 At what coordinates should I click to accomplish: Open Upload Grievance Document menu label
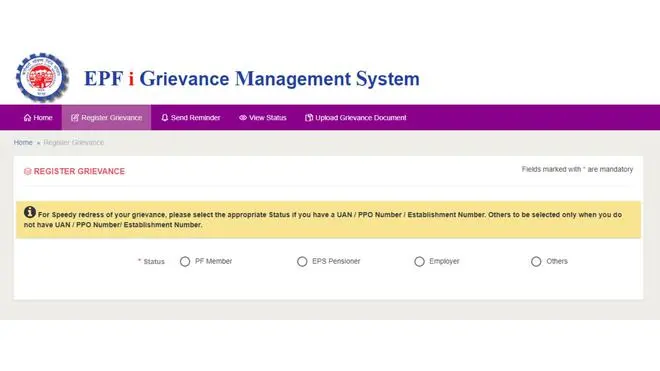(x=361, y=117)
